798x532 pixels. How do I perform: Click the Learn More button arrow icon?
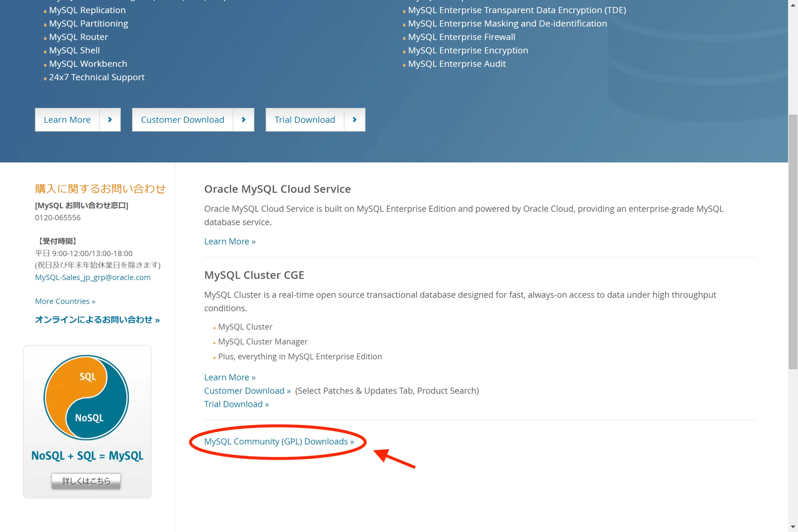(x=110, y=120)
